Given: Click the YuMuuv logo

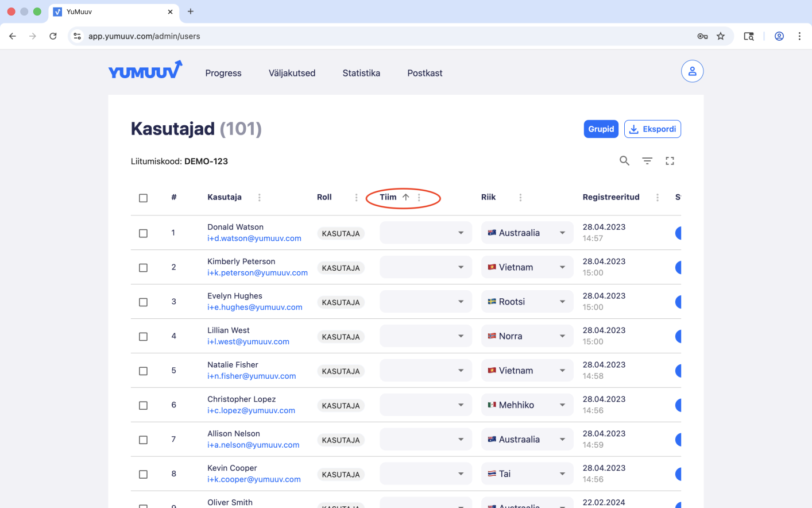Looking at the screenshot, I should 145,71.
